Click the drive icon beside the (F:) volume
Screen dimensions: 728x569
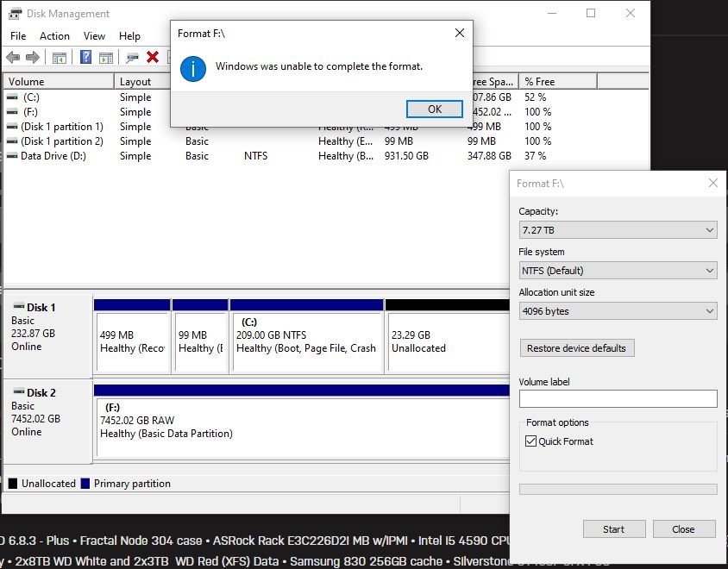tap(13, 112)
